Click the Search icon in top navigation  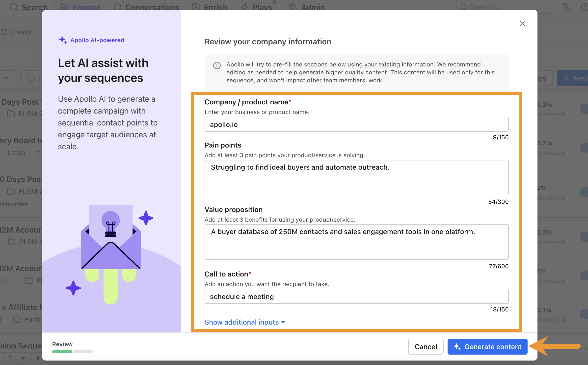point(13,6)
